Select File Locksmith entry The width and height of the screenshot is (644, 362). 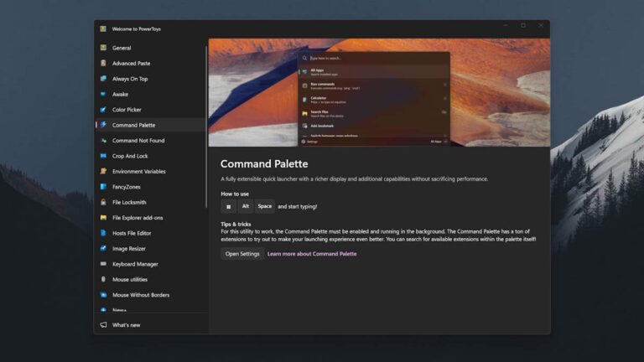[150, 202]
